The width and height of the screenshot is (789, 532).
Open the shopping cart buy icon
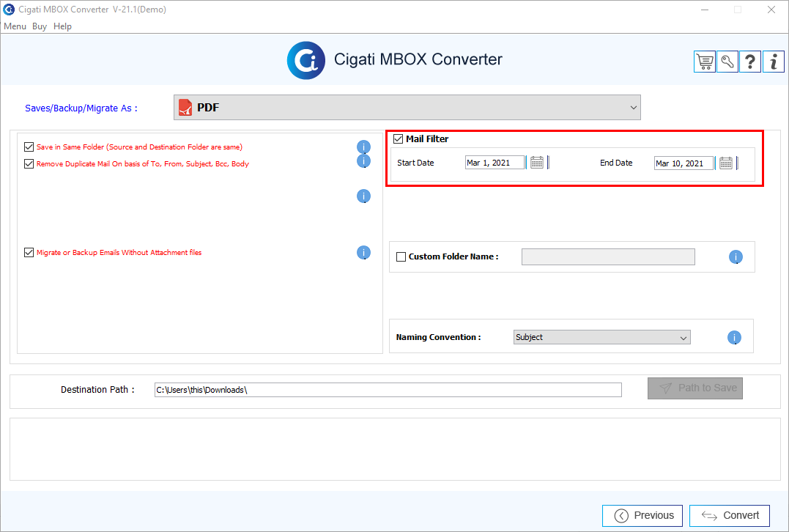click(x=705, y=62)
